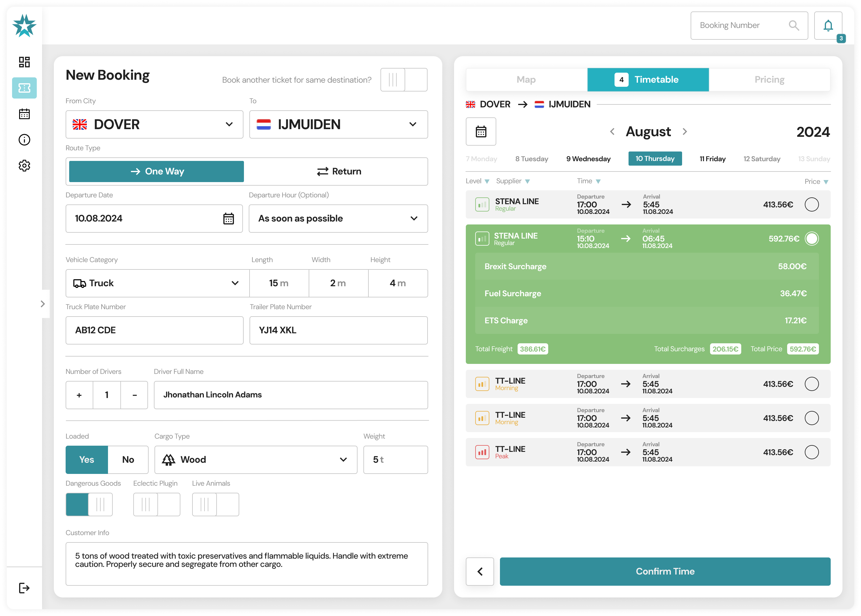Click the Confirm Time button
Image resolution: width=861 pixels, height=616 pixels.
(665, 571)
